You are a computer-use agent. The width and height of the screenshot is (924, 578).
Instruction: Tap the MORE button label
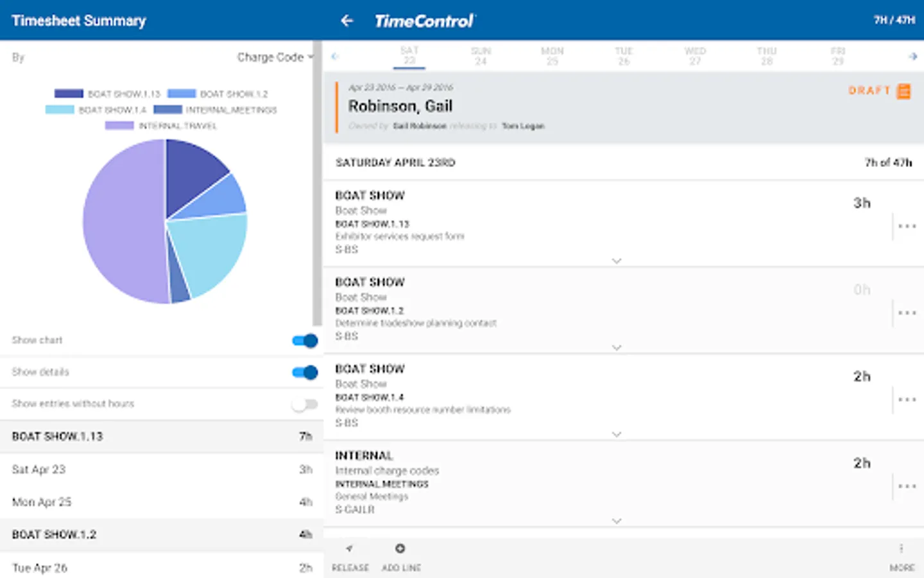click(902, 568)
